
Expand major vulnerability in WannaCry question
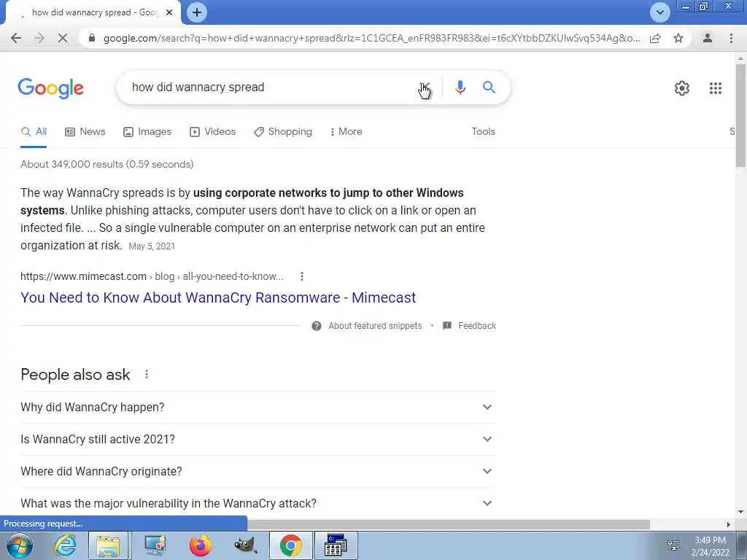258,503
